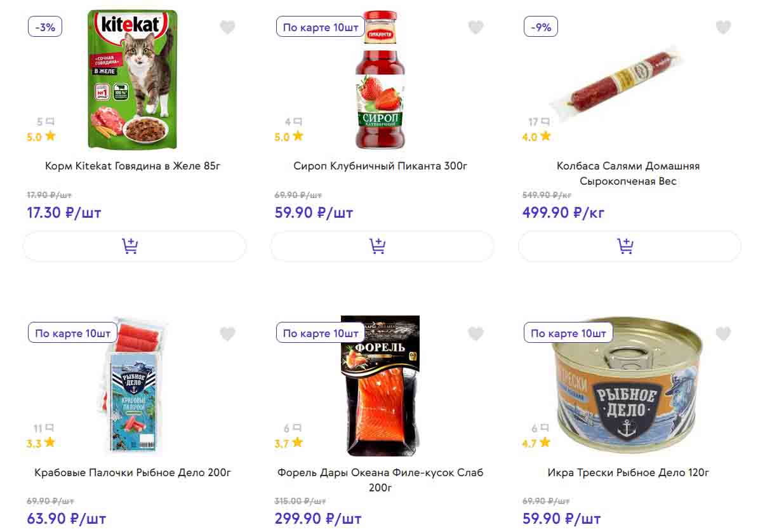Toggle favorite heart on Сироп Клубничный
Viewport: 772px width, 532px height.
click(476, 27)
